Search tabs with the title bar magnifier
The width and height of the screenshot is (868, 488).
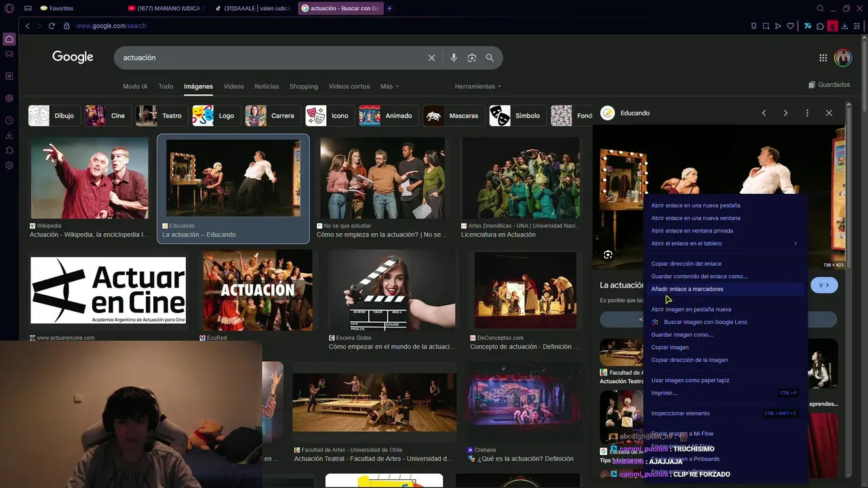(x=820, y=8)
